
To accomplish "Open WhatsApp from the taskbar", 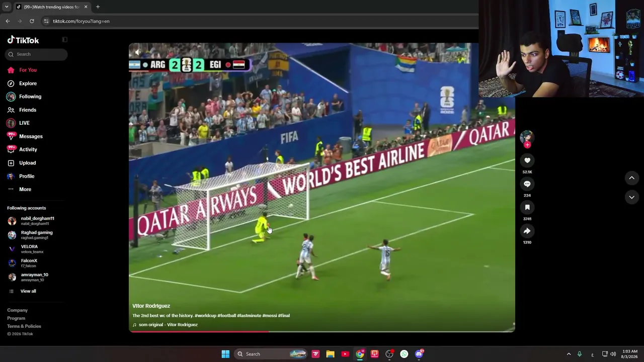I will point(404,354).
